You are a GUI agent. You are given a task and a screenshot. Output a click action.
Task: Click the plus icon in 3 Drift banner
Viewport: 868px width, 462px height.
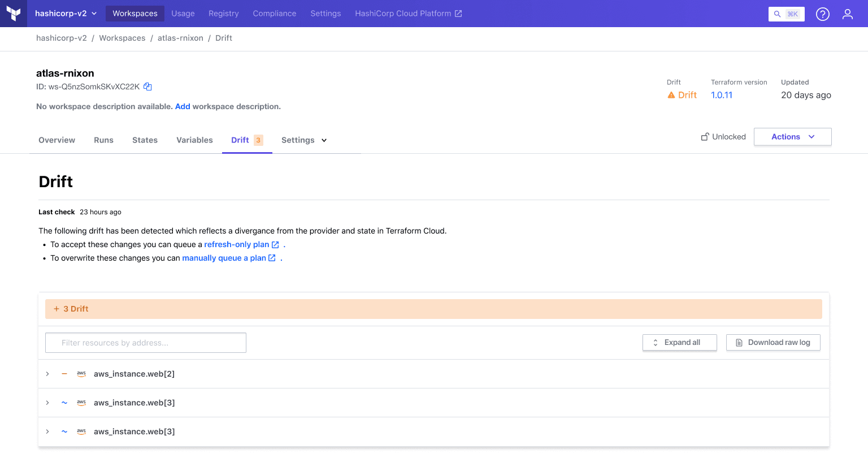tap(57, 309)
